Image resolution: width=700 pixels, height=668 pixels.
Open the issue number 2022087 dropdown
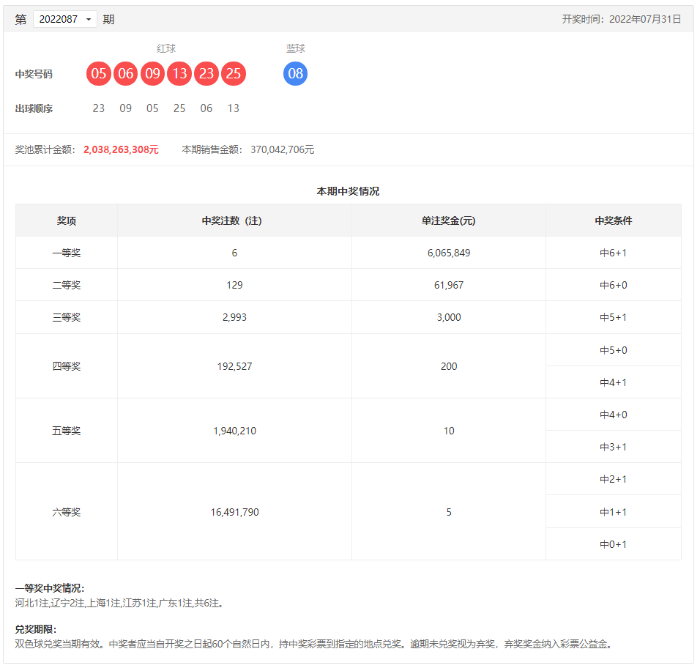pyautogui.click(x=65, y=19)
